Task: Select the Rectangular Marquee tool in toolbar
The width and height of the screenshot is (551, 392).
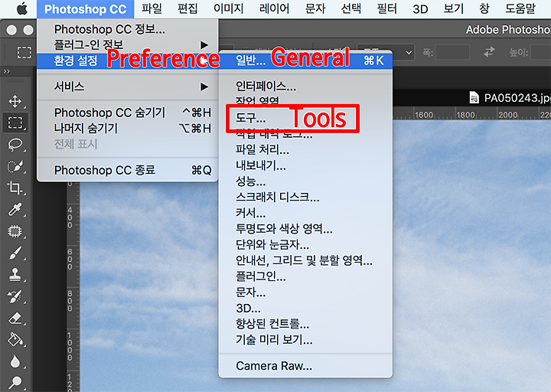Action: (x=15, y=122)
